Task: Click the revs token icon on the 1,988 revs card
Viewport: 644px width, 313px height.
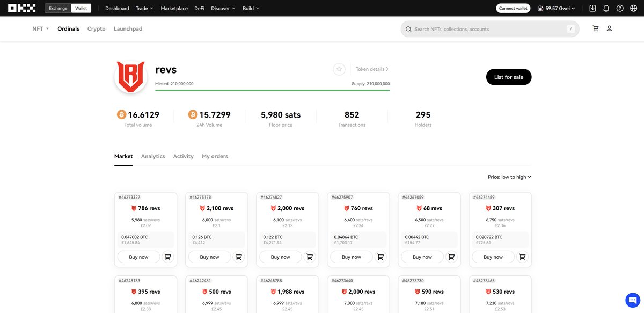Action: pyautogui.click(x=273, y=292)
